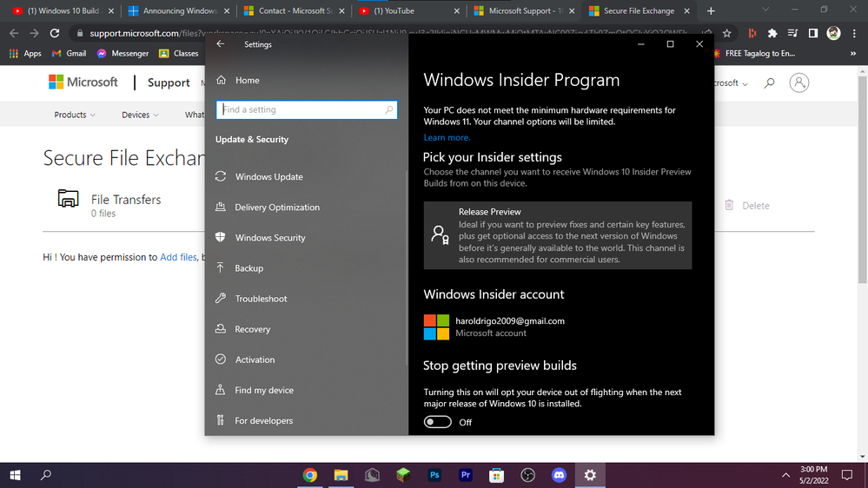Select the Release Preview channel card
The width and height of the screenshot is (868, 488).
tap(558, 235)
